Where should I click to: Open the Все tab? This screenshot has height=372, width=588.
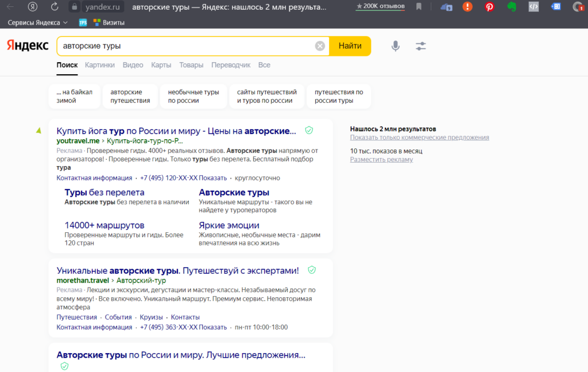click(x=264, y=65)
